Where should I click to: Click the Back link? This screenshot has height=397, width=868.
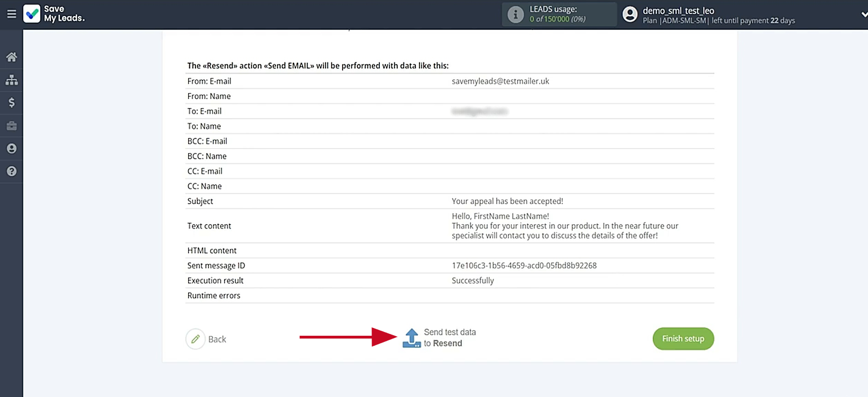coord(217,339)
